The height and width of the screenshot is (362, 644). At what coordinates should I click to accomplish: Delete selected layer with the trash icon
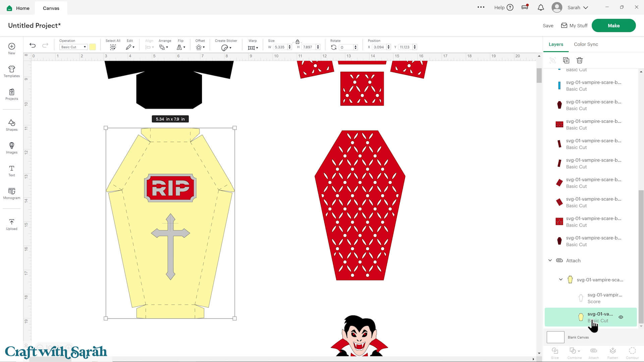click(x=579, y=60)
